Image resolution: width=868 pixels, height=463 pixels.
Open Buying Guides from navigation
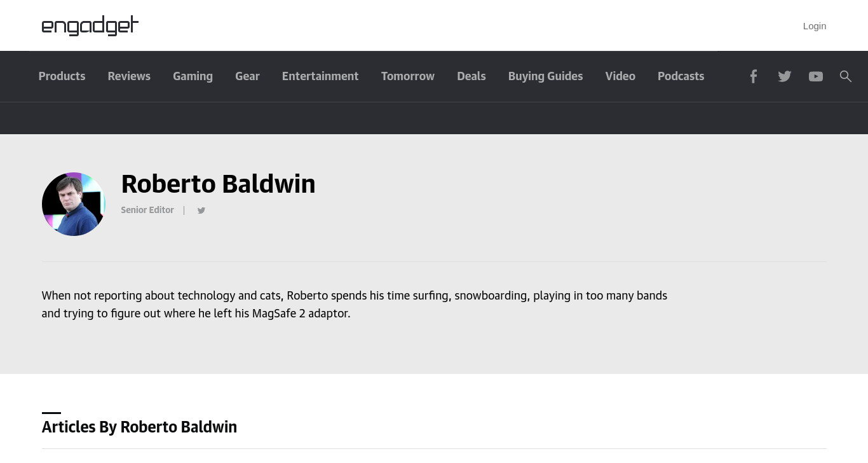pyautogui.click(x=545, y=76)
